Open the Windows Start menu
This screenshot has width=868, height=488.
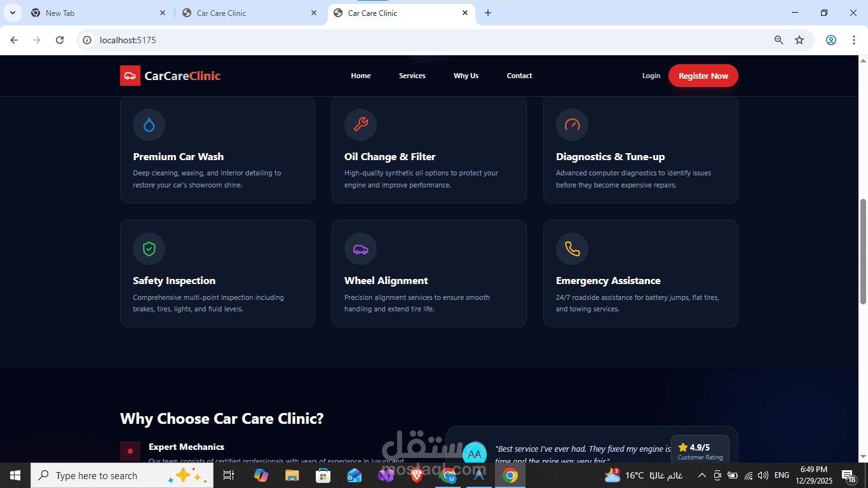15,475
